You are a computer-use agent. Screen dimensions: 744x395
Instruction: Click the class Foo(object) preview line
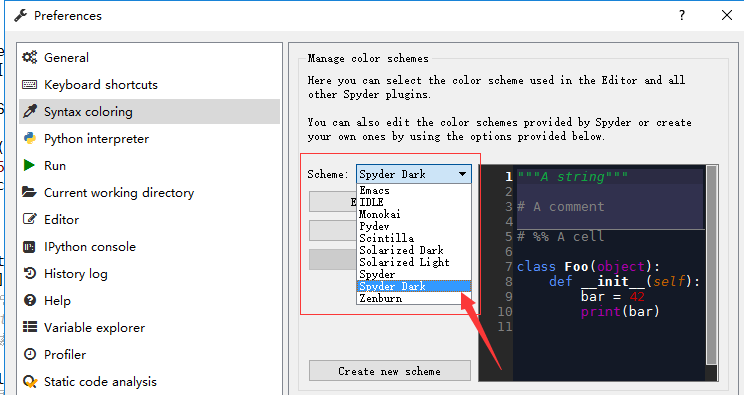[x=588, y=266]
